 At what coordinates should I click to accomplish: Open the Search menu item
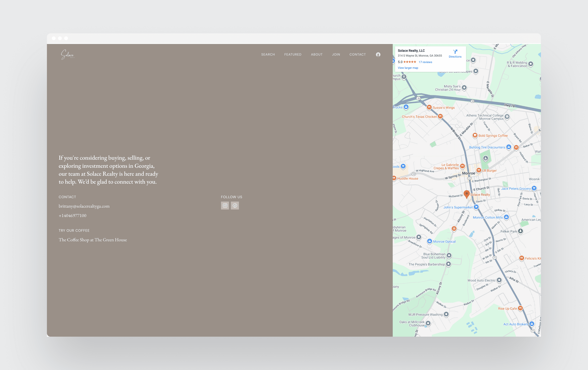pyautogui.click(x=268, y=54)
